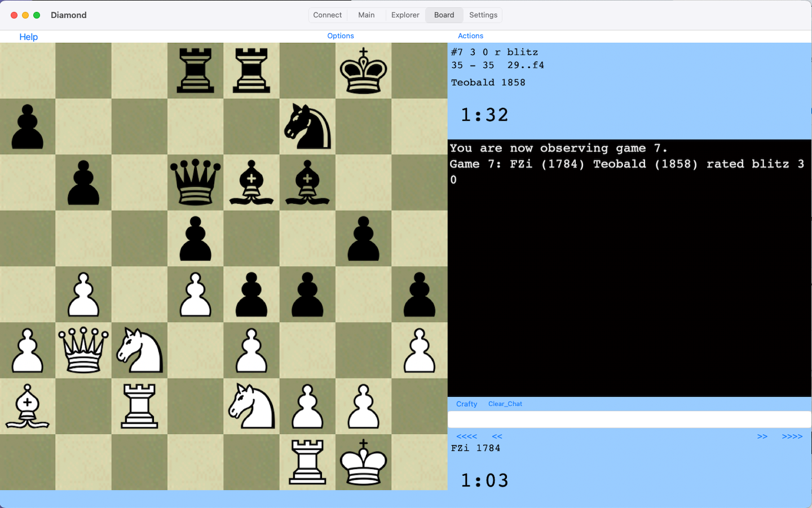Open the Explorer tab
The height and width of the screenshot is (508, 812).
coord(405,15)
